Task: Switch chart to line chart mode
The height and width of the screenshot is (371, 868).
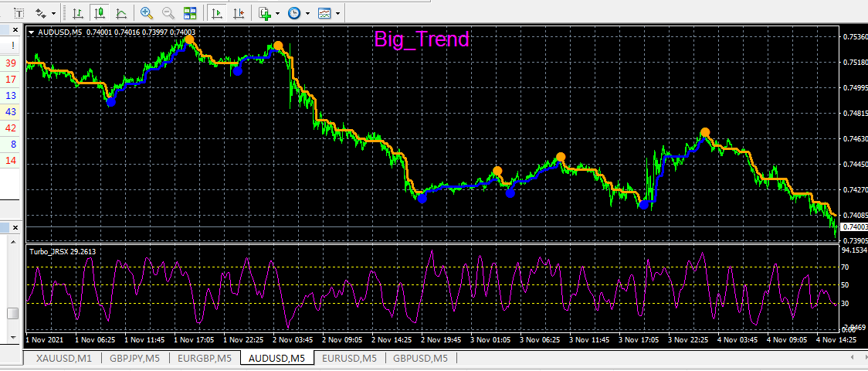Action: pyautogui.click(x=121, y=12)
